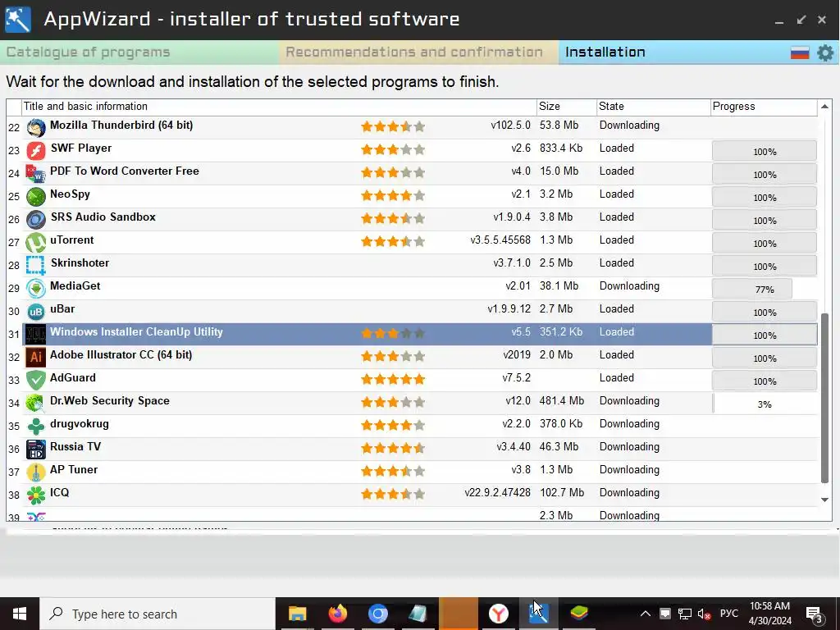Viewport: 840px width, 630px height.
Task: Click the taskbar search box
Action: (157, 614)
